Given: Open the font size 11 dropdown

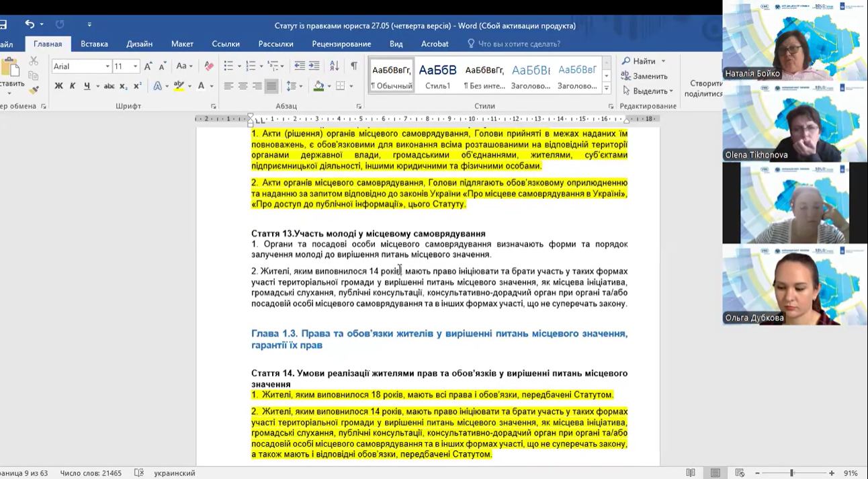Looking at the screenshot, I should click(135, 66).
